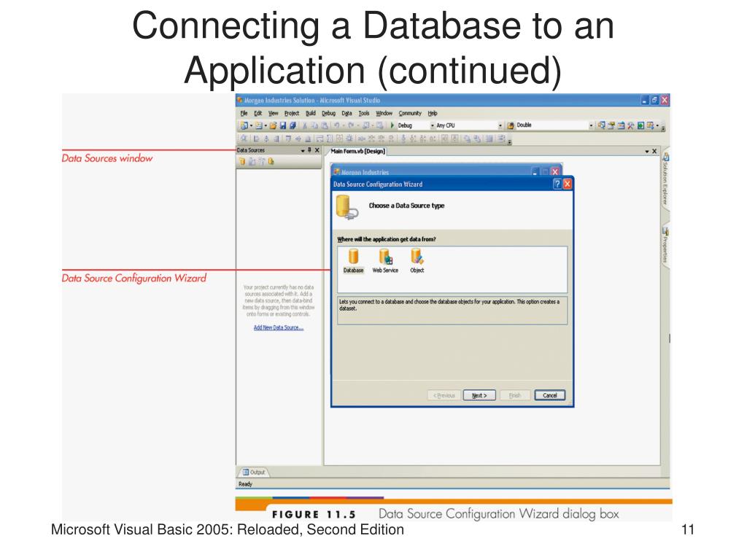Click the Ready status bar text
The width and height of the screenshot is (747, 560).
tap(245, 484)
